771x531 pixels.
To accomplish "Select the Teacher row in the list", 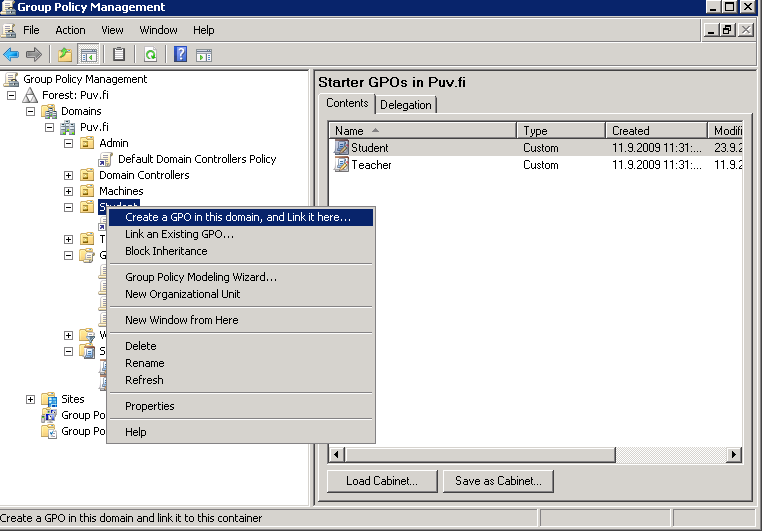I will coord(536,165).
